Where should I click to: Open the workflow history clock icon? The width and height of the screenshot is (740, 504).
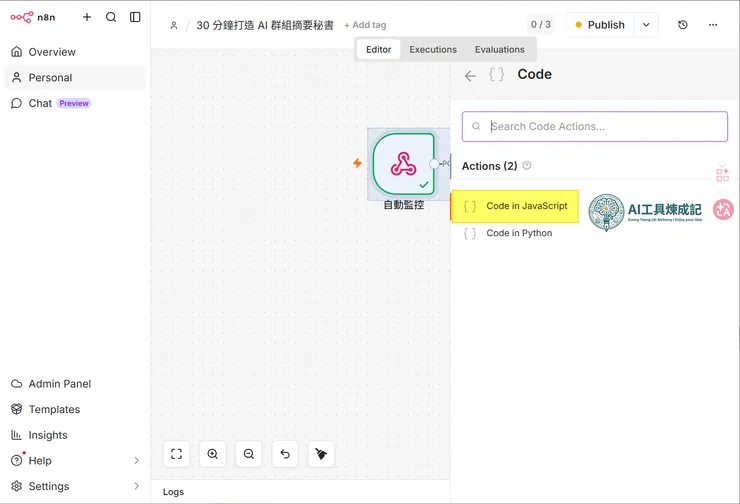tap(682, 25)
